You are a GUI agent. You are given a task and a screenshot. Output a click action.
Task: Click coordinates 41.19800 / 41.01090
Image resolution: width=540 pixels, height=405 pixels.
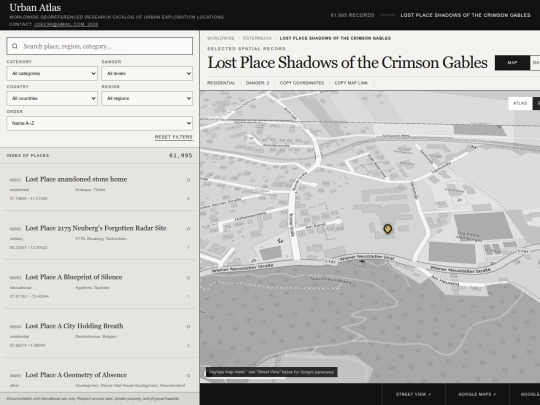click(x=28, y=199)
